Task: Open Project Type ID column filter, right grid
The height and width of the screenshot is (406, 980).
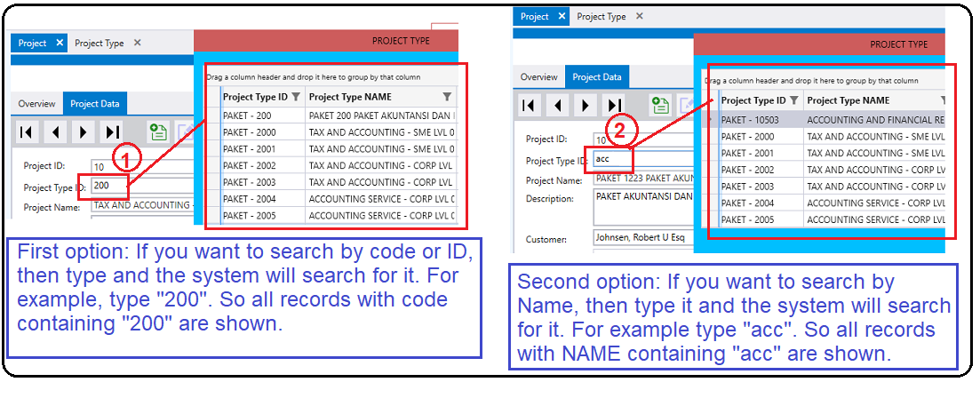Action: (794, 100)
